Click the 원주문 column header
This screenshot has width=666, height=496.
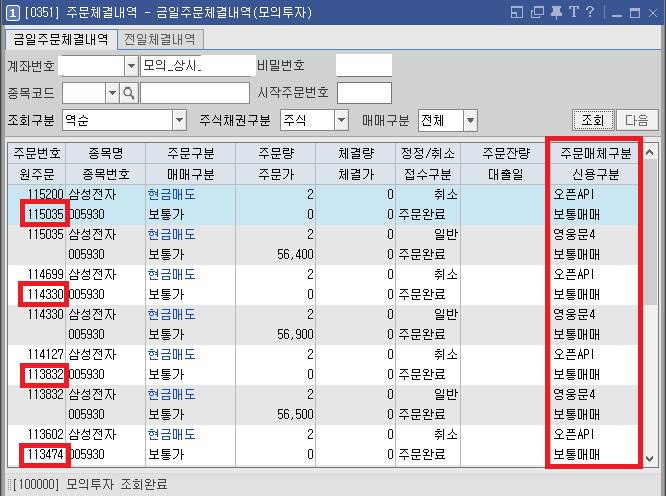coord(37,174)
